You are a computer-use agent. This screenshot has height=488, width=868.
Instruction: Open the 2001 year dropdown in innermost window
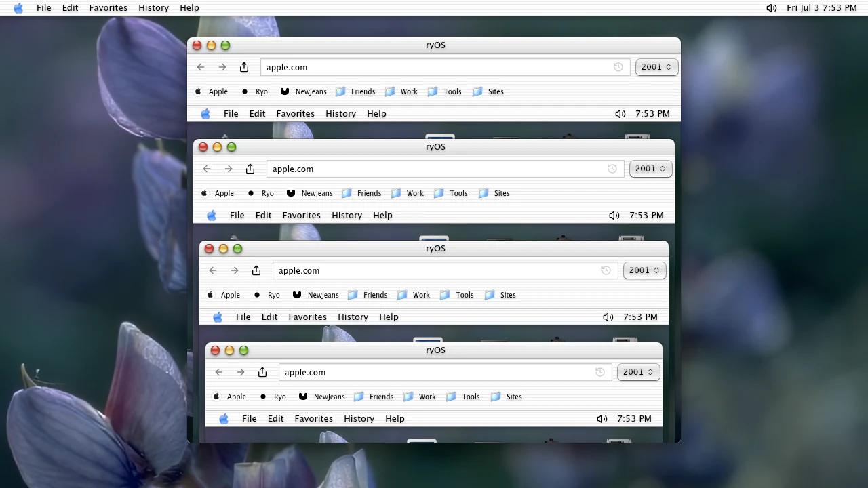pos(638,372)
